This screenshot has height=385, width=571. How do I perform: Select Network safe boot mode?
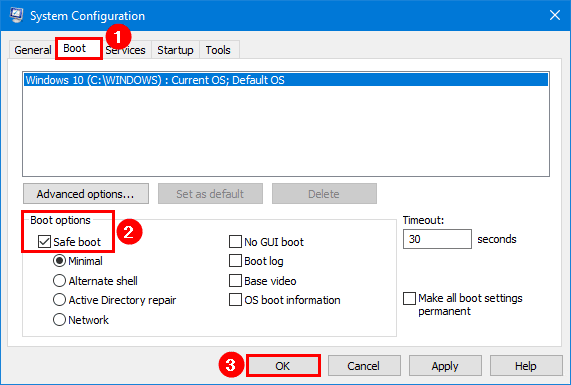(59, 319)
